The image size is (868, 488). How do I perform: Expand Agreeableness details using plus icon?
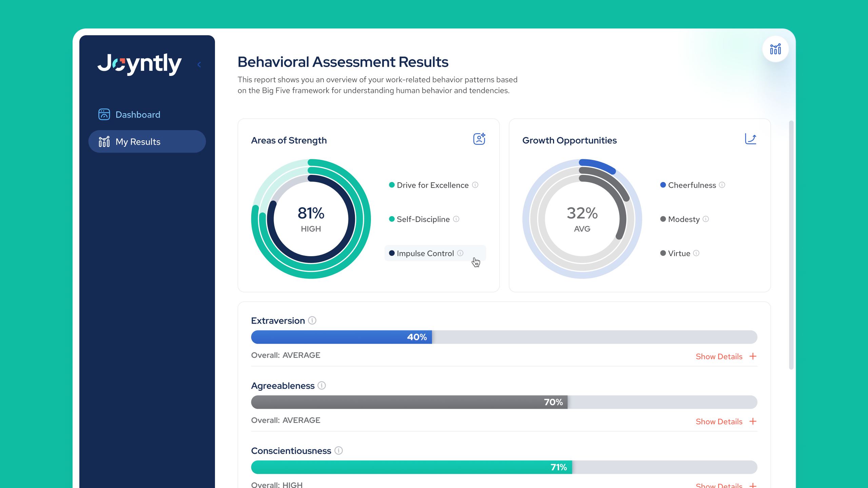tap(753, 422)
